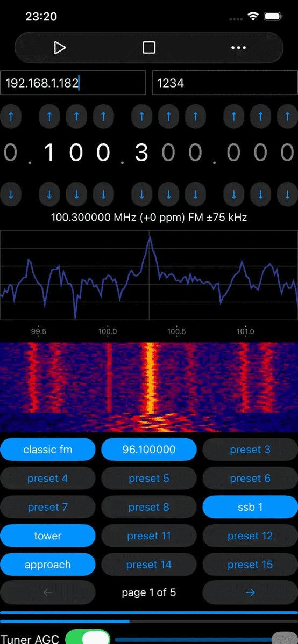The image size is (298, 644).
Task: Start streaming with the play button
Action: [60, 48]
